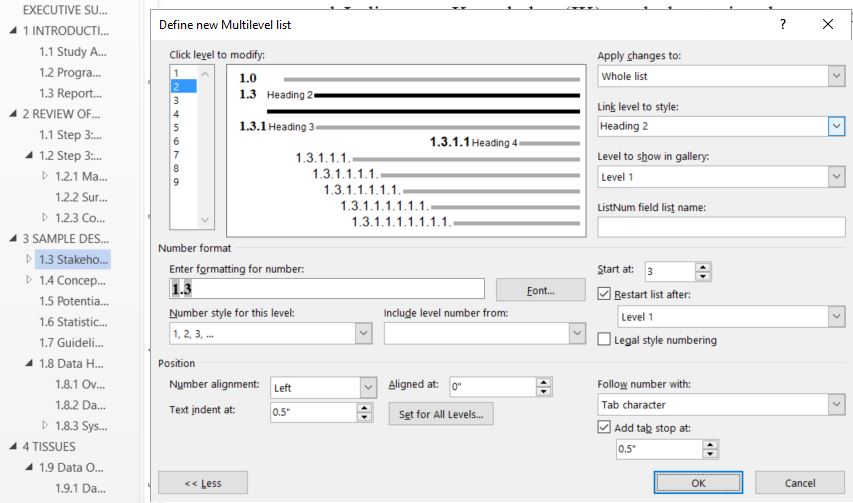Go to 1.5 Potentia... heading
This screenshot has width=853, height=503.
pos(74,301)
